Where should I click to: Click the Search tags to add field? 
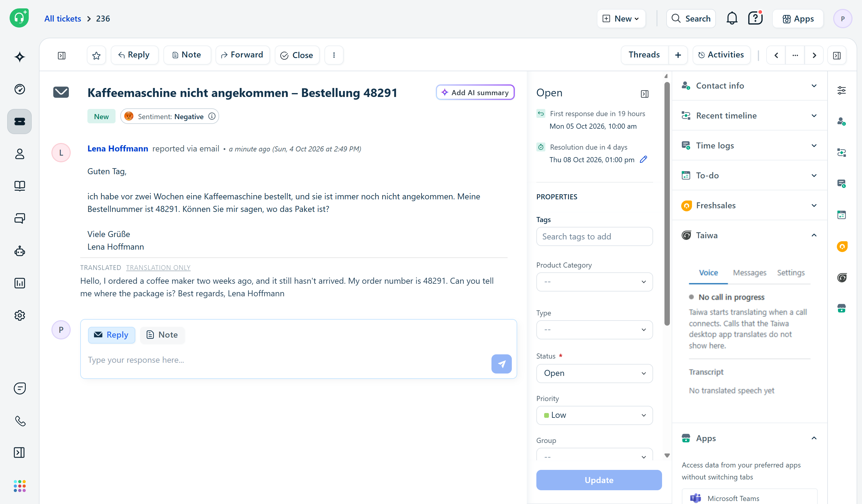click(594, 236)
